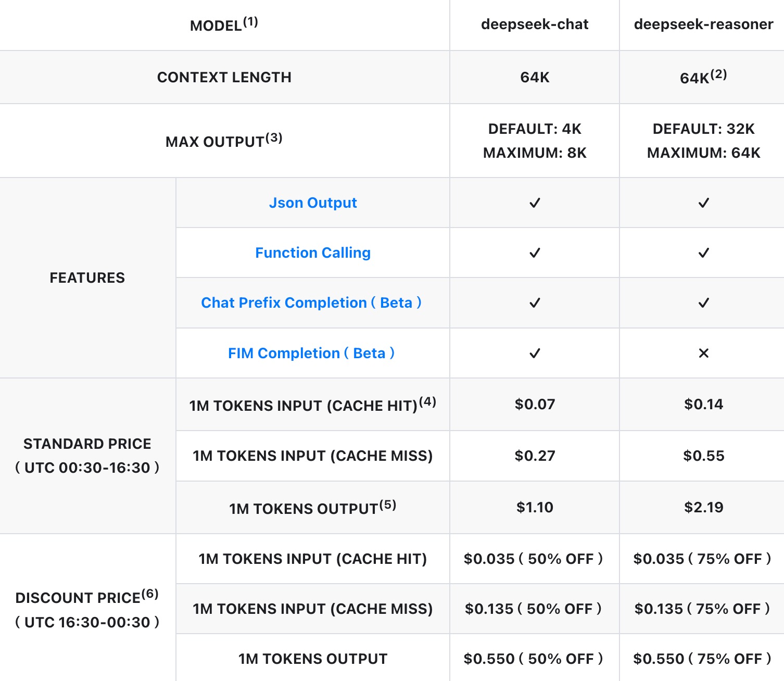Click deepseek-chat's Chat Prefix Completion checkmark
The image size is (784, 681).
pyautogui.click(x=535, y=302)
